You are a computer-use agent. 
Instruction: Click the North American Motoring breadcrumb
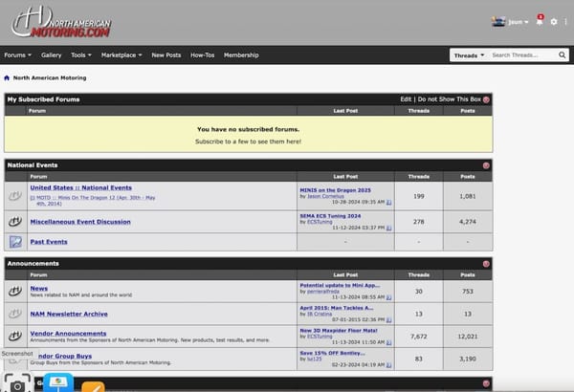coord(50,78)
